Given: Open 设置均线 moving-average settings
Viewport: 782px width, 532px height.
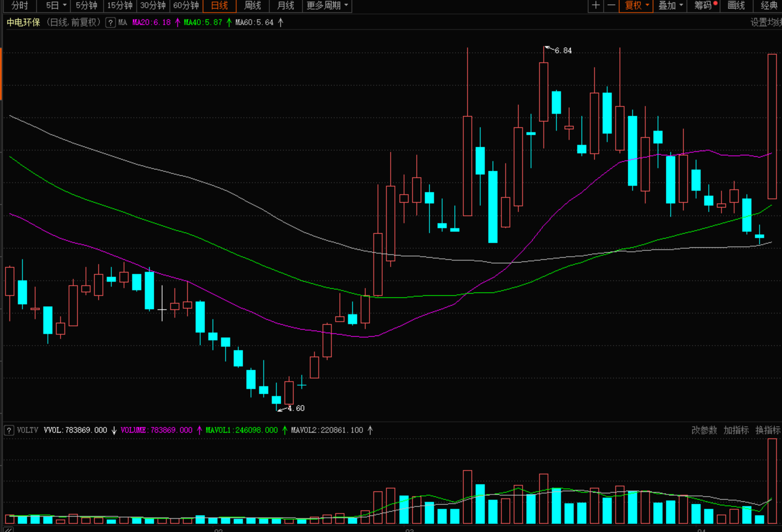Looking at the screenshot, I should coord(766,22).
